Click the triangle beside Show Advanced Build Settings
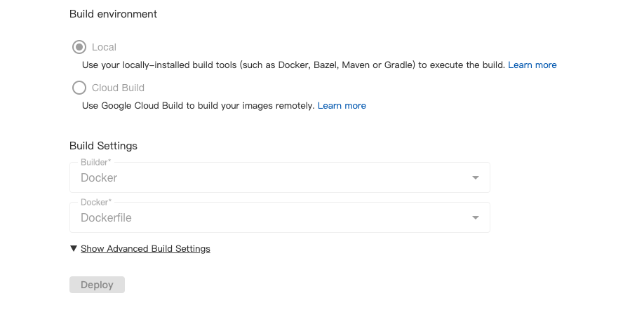Viewport: 644px width, 324px height. [74, 248]
